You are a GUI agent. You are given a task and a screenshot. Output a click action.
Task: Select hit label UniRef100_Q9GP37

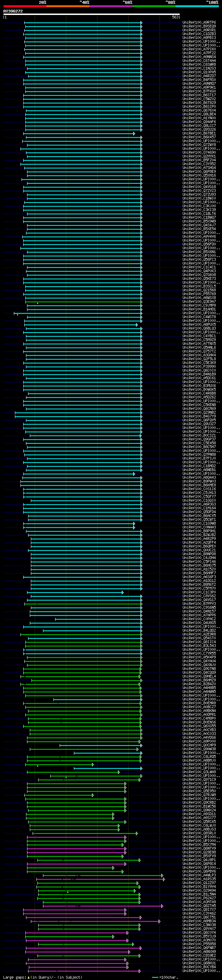point(199,439)
